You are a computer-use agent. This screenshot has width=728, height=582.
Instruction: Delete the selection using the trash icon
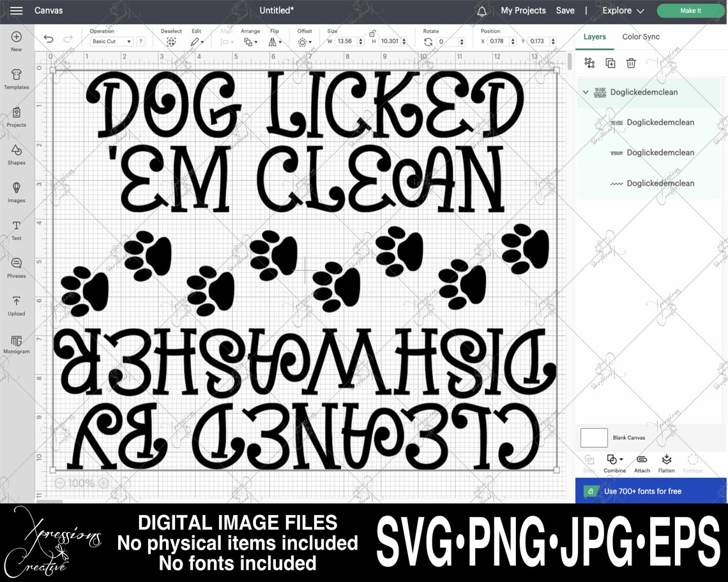point(631,63)
